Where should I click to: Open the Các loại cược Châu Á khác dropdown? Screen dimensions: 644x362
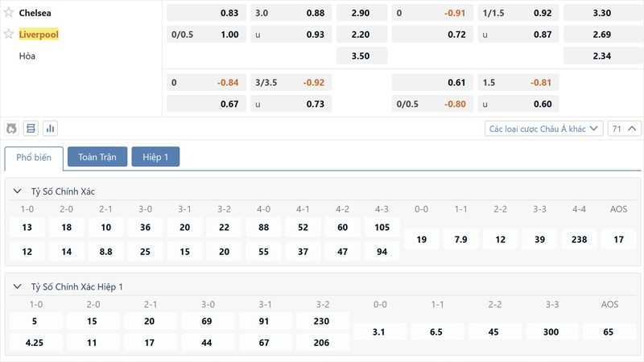544,129
